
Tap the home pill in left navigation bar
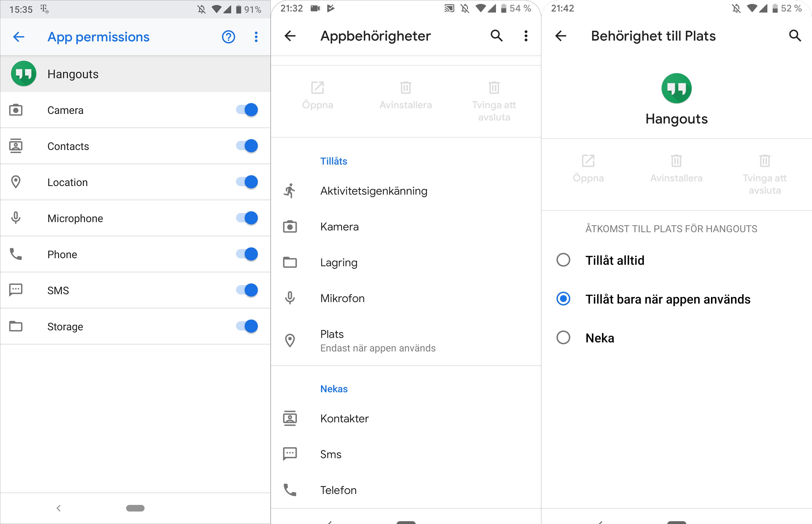pyautogui.click(x=135, y=508)
